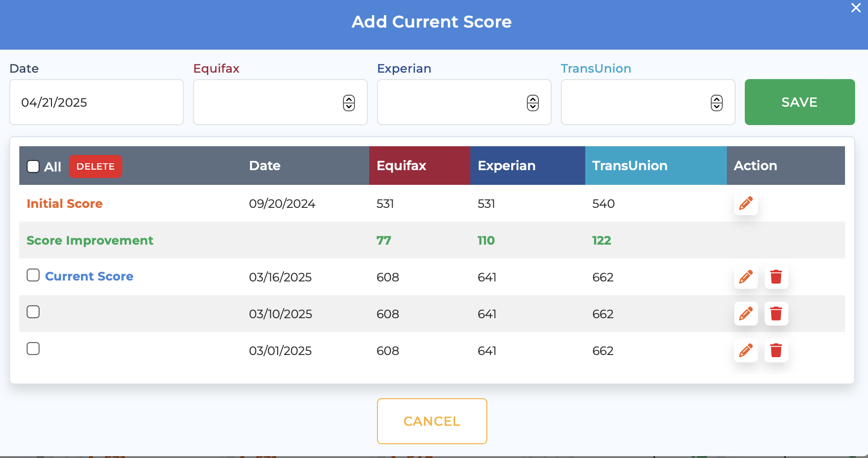Click the 03/01/2025 date cell
This screenshot has height=458, width=868.
(280, 350)
